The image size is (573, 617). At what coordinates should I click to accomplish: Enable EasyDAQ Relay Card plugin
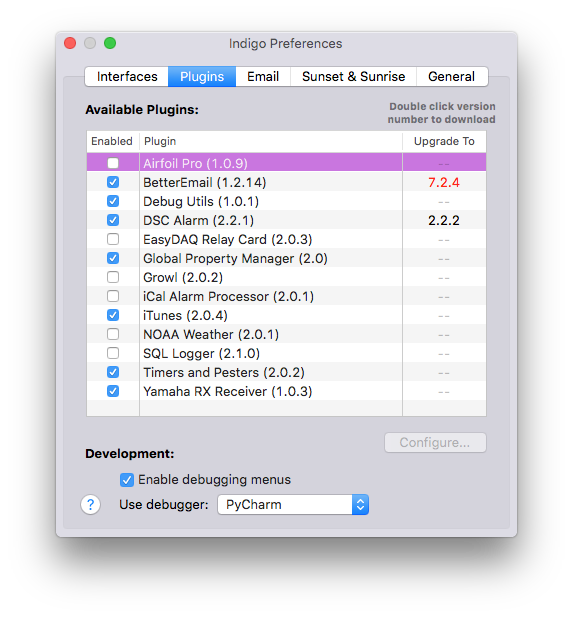click(x=113, y=239)
